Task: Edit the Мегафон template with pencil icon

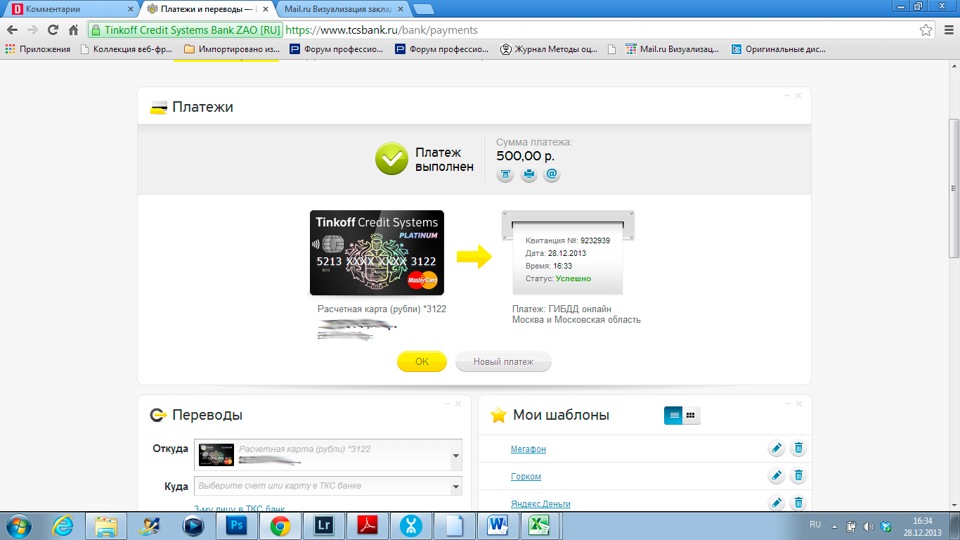Action: (x=776, y=449)
